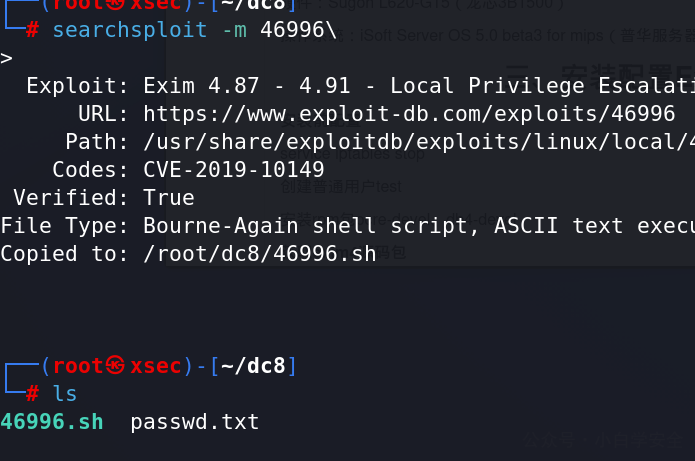Click the 46996\ argument in command
Image resolution: width=695 pixels, height=461 pixels.
(299, 30)
